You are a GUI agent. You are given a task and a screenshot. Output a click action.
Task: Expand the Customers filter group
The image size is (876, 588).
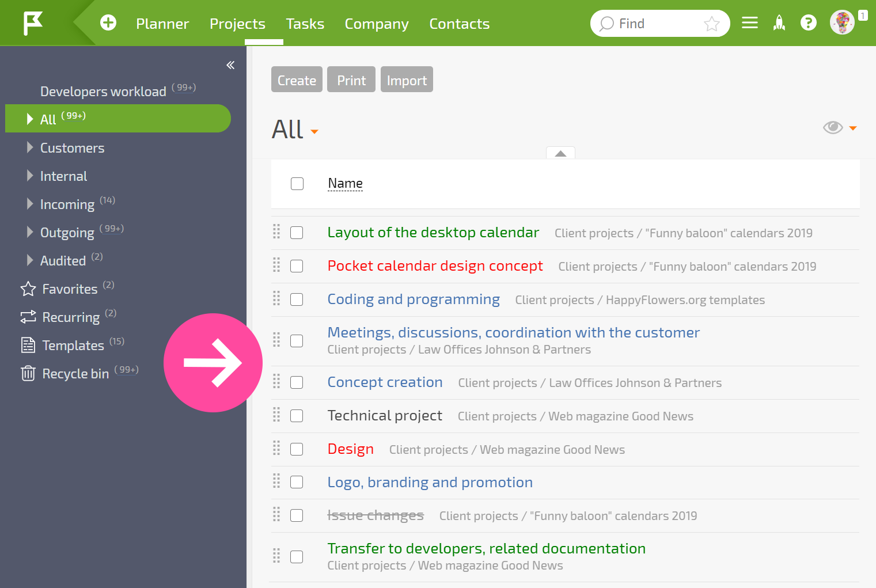[30, 147]
